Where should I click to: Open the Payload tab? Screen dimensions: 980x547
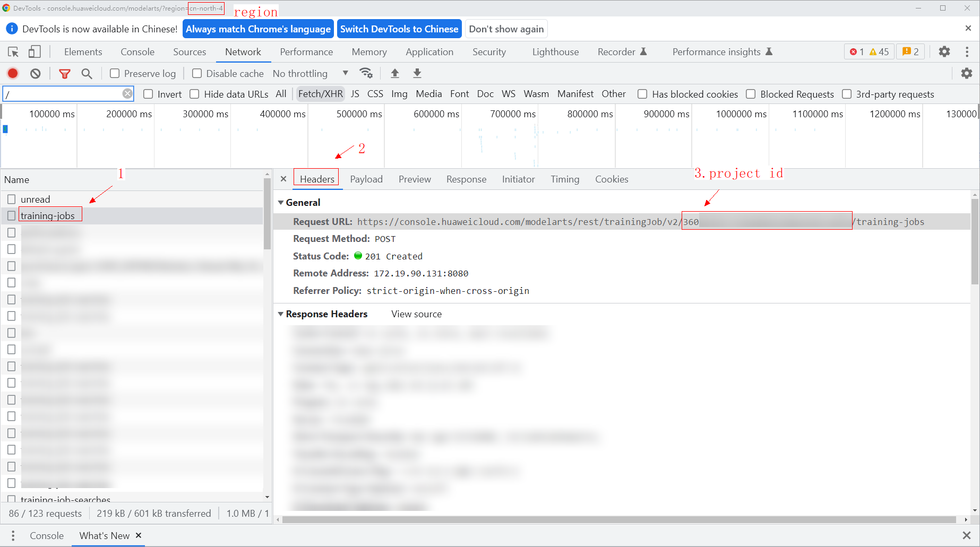point(366,179)
